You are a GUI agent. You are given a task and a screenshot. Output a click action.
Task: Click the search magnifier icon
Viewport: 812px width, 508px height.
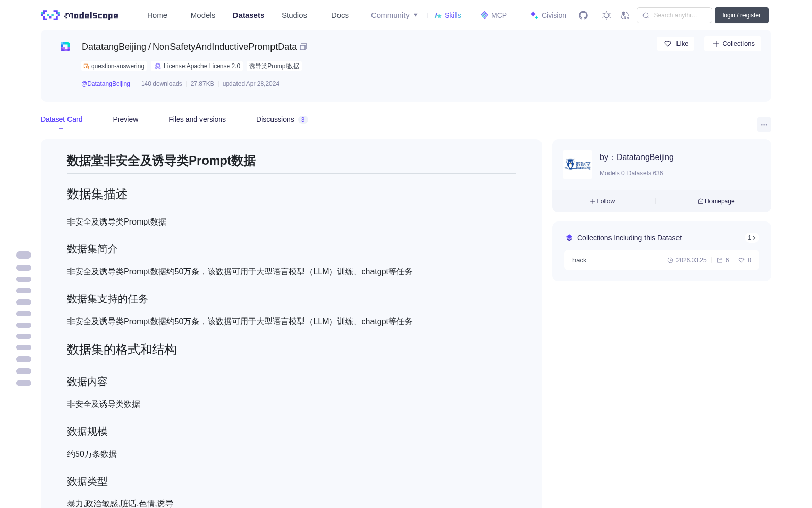[646, 15]
